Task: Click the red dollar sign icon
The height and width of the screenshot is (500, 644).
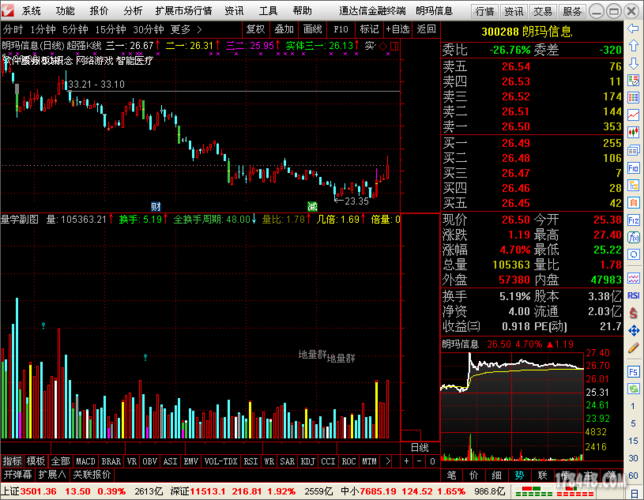Action: coord(633,313)
